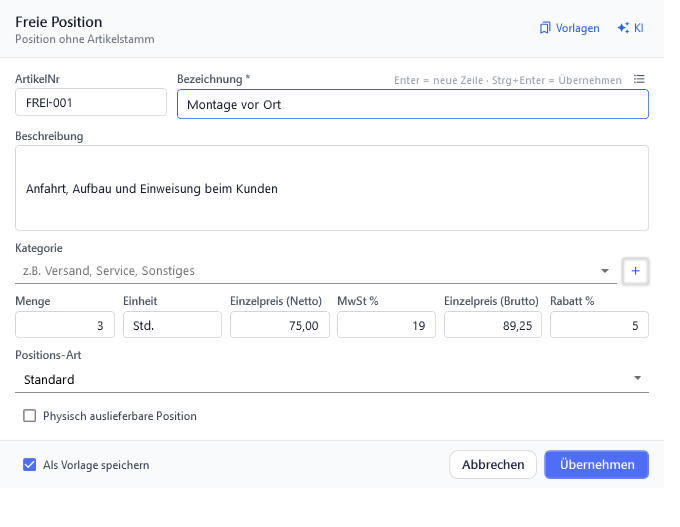This screenshot has height=527, width=680.
Task: Click the ArtikelNr field FREI-001
Action: point(91,102)
